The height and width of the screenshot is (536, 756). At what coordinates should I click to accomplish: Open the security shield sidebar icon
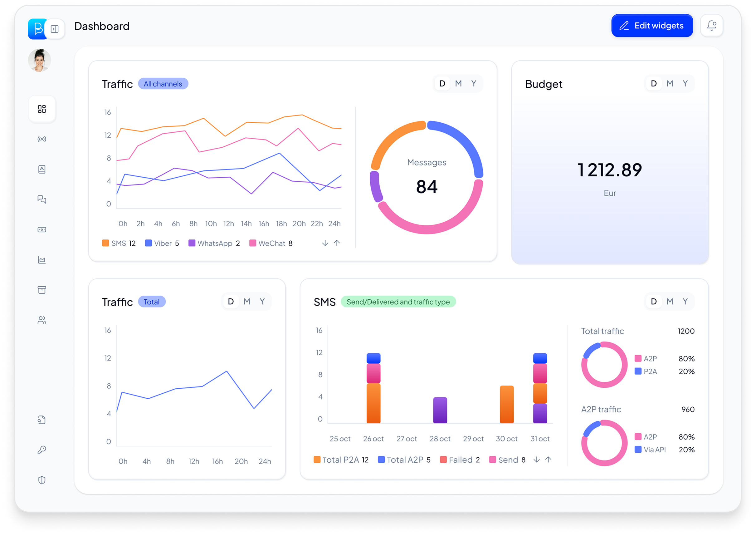coord(42,480)
